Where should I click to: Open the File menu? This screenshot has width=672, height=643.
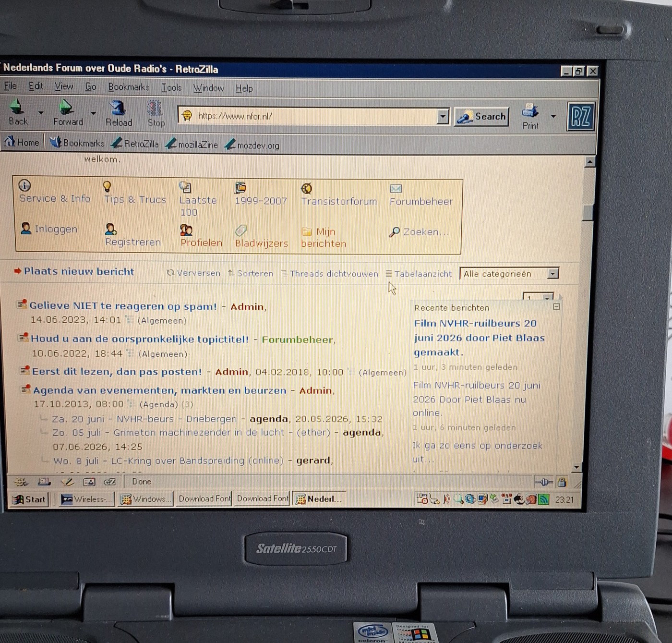[10, 86]
